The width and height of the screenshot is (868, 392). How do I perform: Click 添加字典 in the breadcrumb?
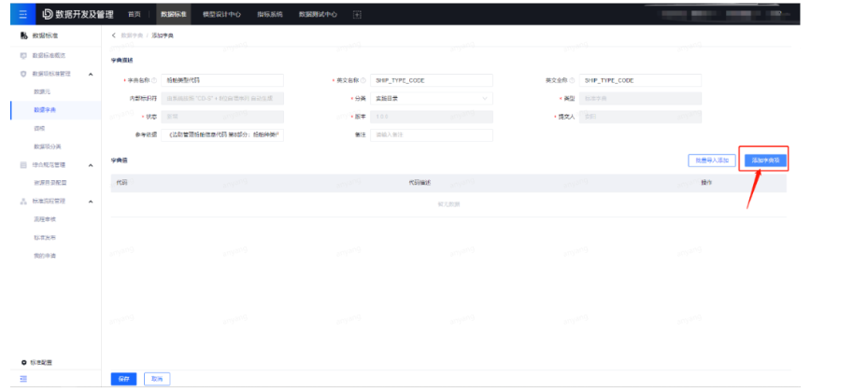(x=163, y=35)
